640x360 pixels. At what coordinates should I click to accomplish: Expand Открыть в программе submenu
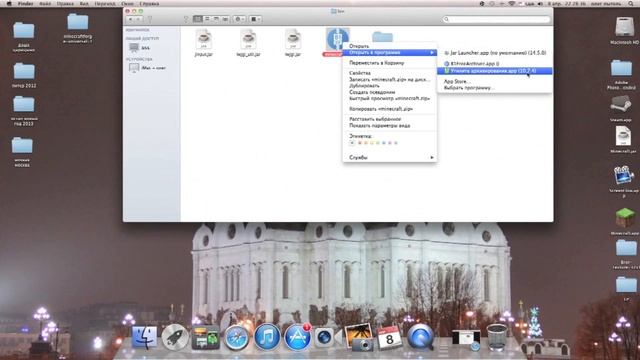[x=390, y=53]
